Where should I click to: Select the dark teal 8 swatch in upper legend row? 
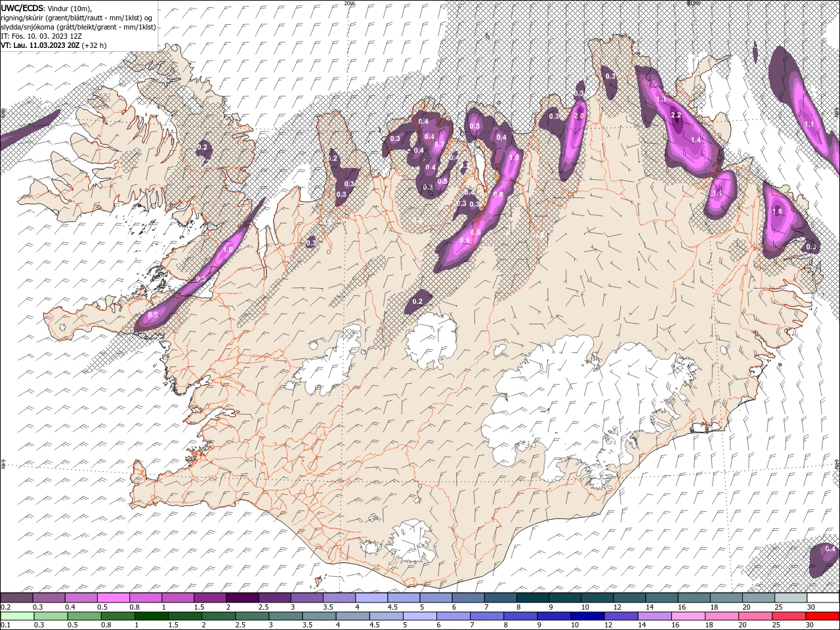(x=533, y=598)
